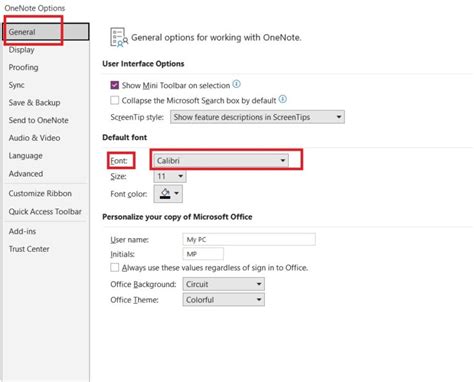The height and width of the screenshot is (382, 474).
Task: Open the Trust Center category
Action: [x=29, y=249]
